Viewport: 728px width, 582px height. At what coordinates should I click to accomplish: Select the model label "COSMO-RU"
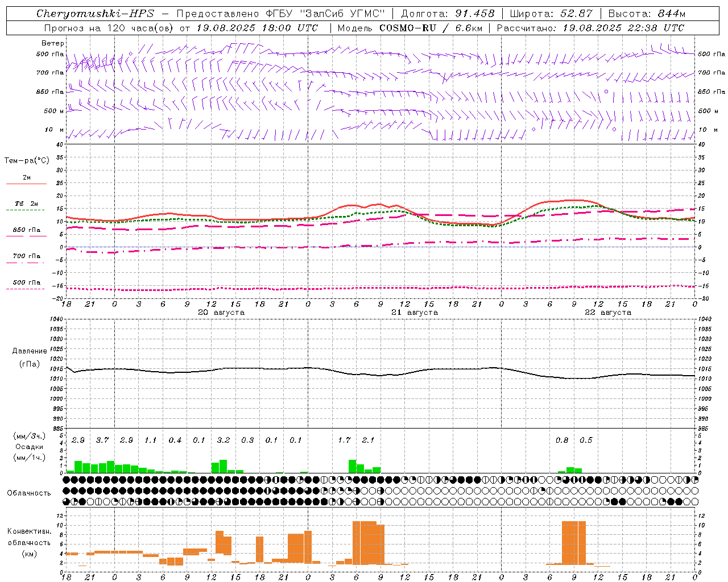point(408,28)
